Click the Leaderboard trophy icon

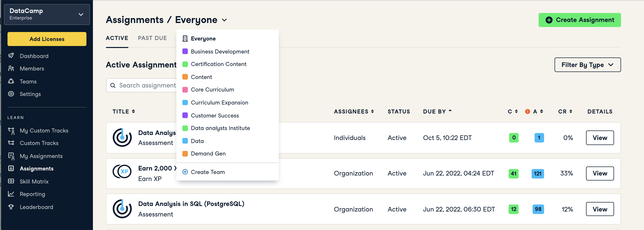coord(11,207)
